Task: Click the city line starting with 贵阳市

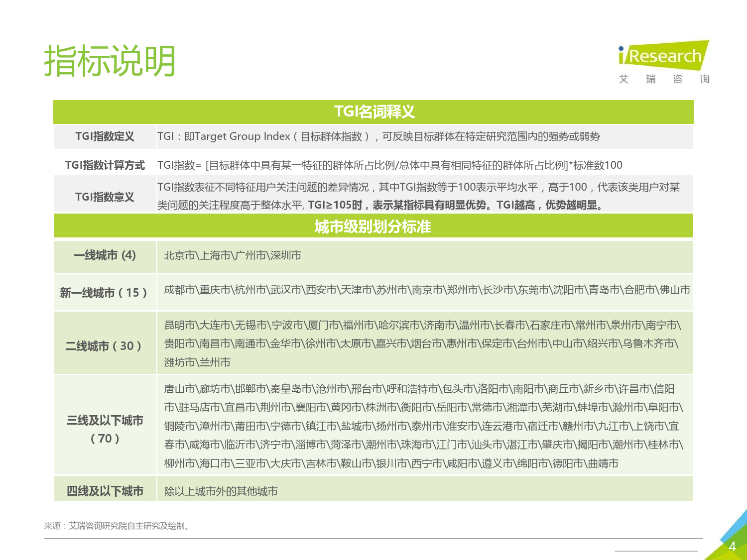Action: coord(421,344)
